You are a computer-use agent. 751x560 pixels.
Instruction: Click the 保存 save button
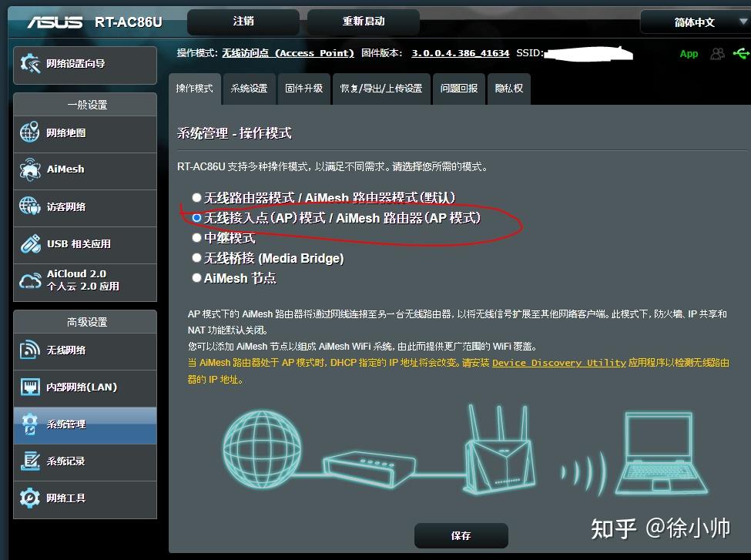click(461, 535)
